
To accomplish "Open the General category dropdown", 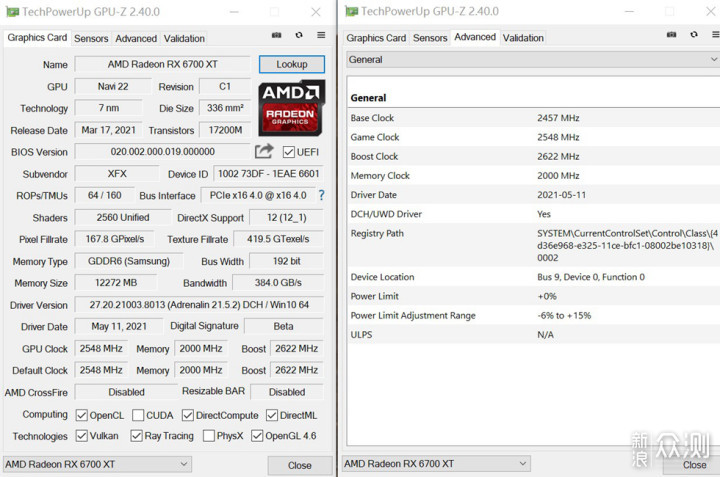I will coord(533,59).
